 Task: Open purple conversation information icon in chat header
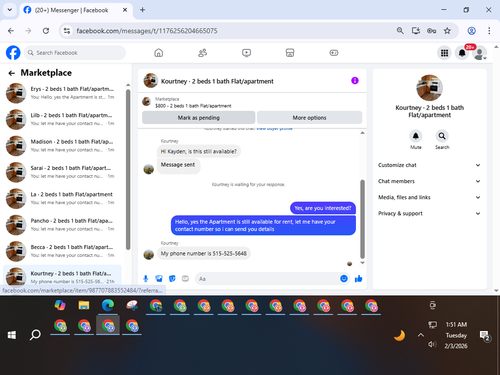[x=355, y=81]
